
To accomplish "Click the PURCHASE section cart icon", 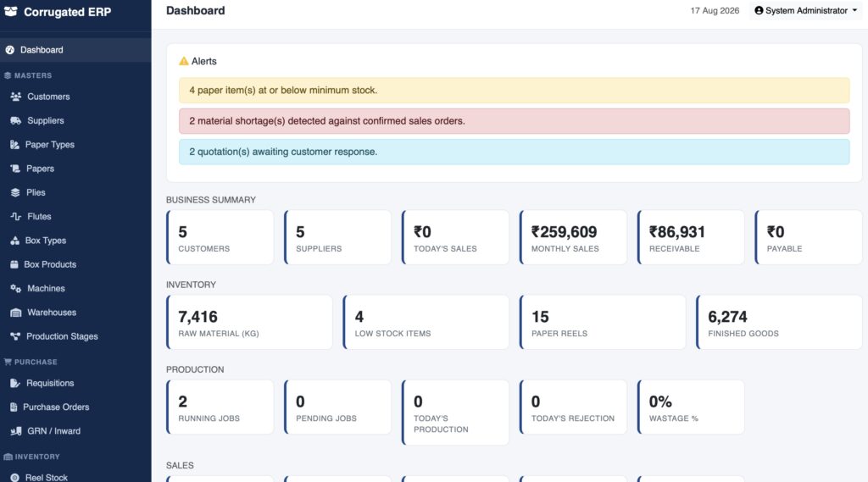I will coord(8,362).
